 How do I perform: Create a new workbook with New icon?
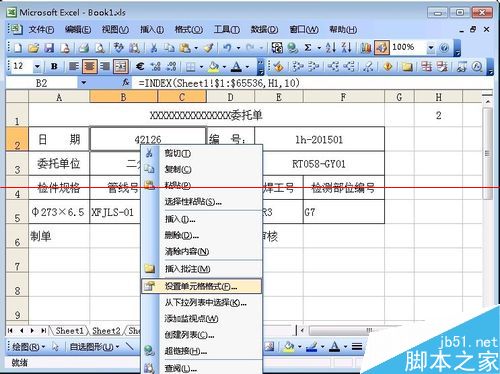[17, 48]
